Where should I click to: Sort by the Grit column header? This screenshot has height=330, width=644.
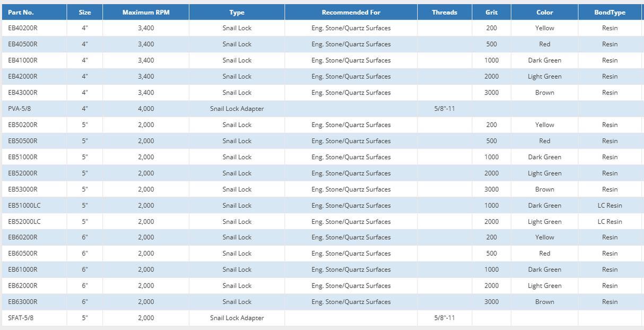coord(491,12)
